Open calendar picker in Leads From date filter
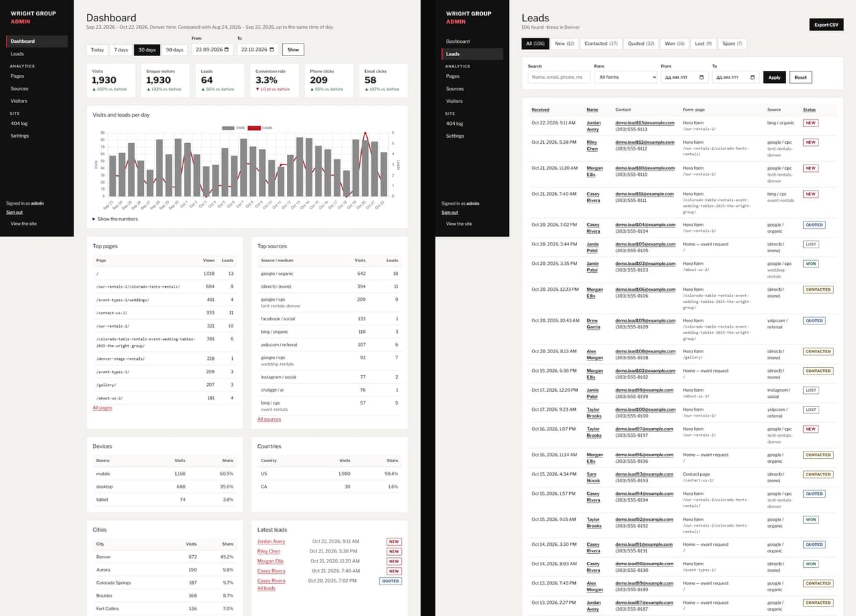 [701, 77]
